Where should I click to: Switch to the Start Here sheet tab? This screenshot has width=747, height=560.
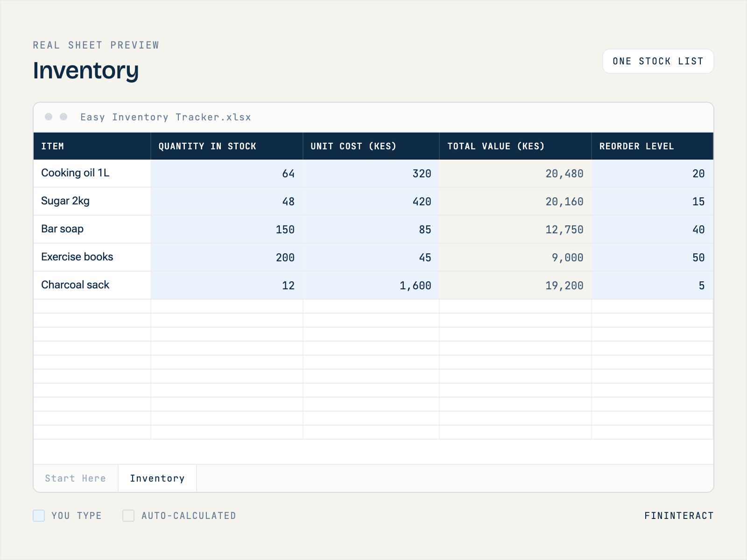tap(76, 478)
